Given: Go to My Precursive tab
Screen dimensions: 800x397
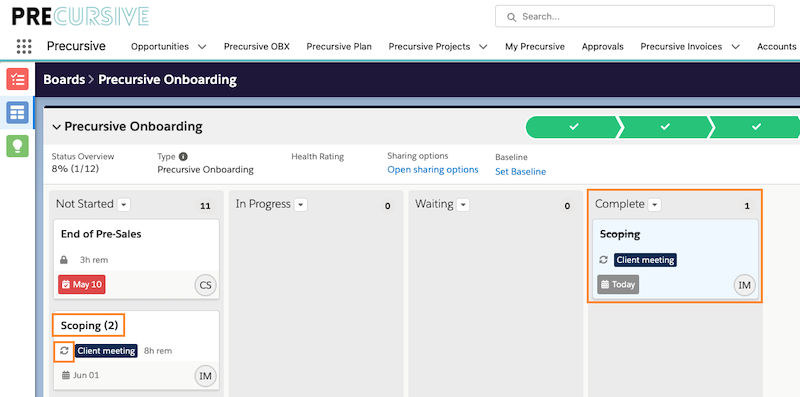Looking at the screenshot, I should pos(535,46).
